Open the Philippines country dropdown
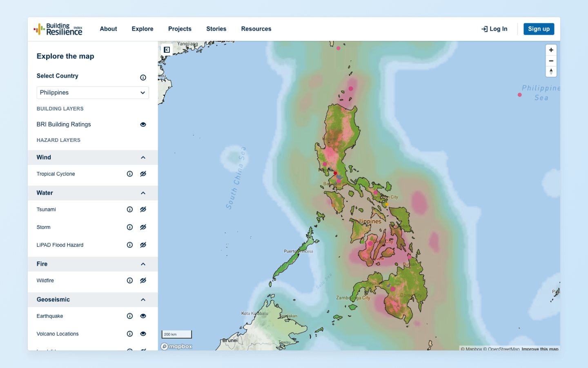 [93, 93]
